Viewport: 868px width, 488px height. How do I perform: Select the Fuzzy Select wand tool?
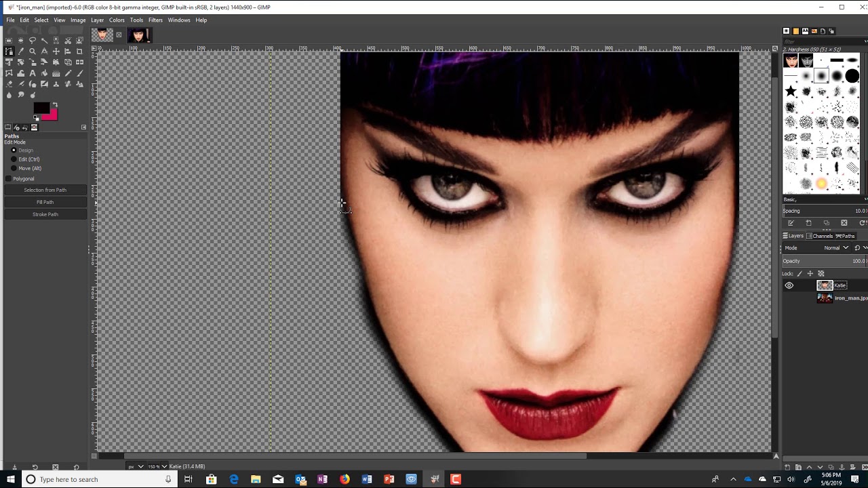click(45, 41)
